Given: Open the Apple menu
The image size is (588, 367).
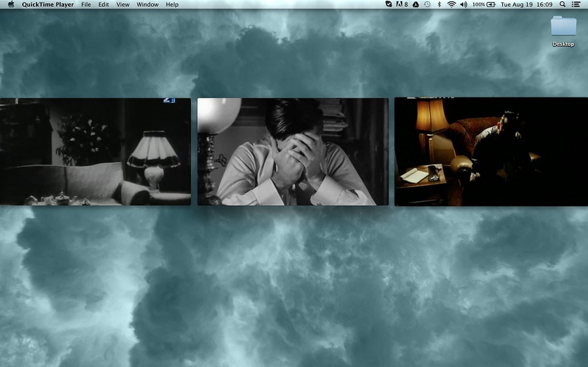Looking at the screenshot, I should 11,5.
